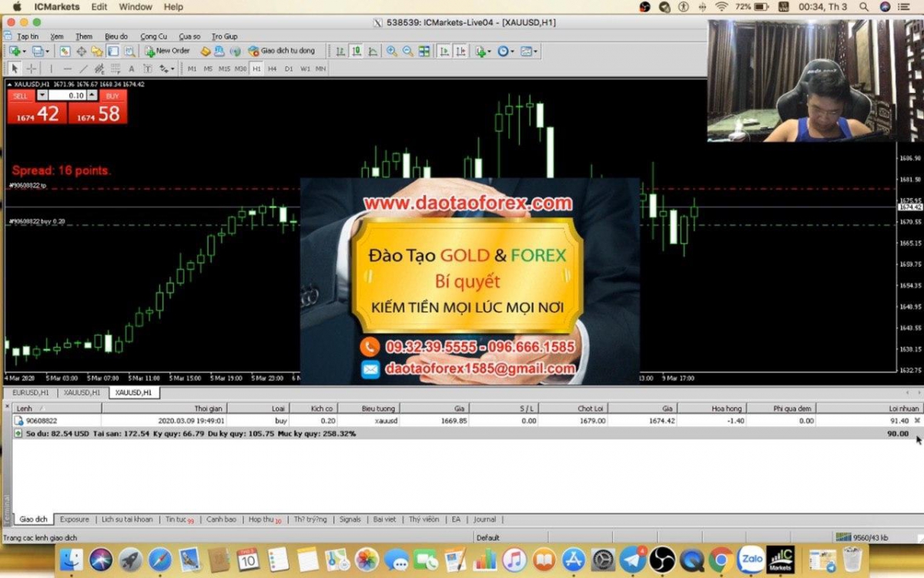The height and width of the screenshot is (578, 924).
Task: Tile chart windows icon
Action: (x=424, y=51)
